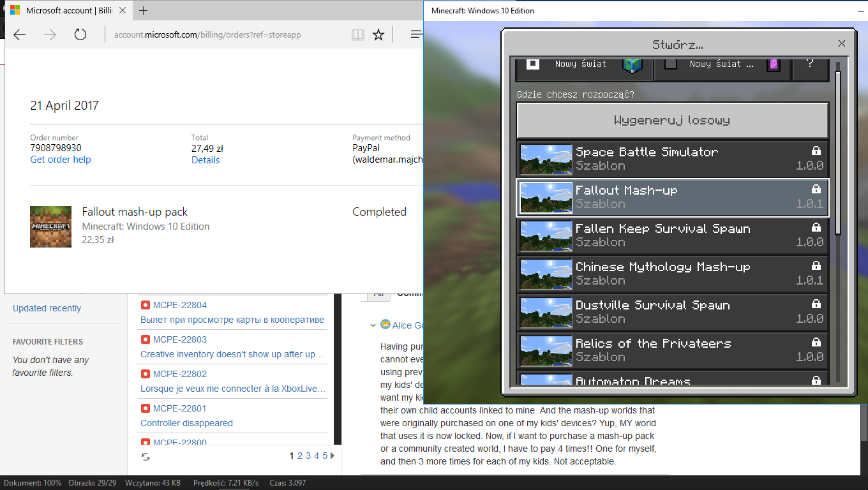Screen dimensions: 868x490
Task: Click the '21 April 2017' order date
Action: point(64,105)
